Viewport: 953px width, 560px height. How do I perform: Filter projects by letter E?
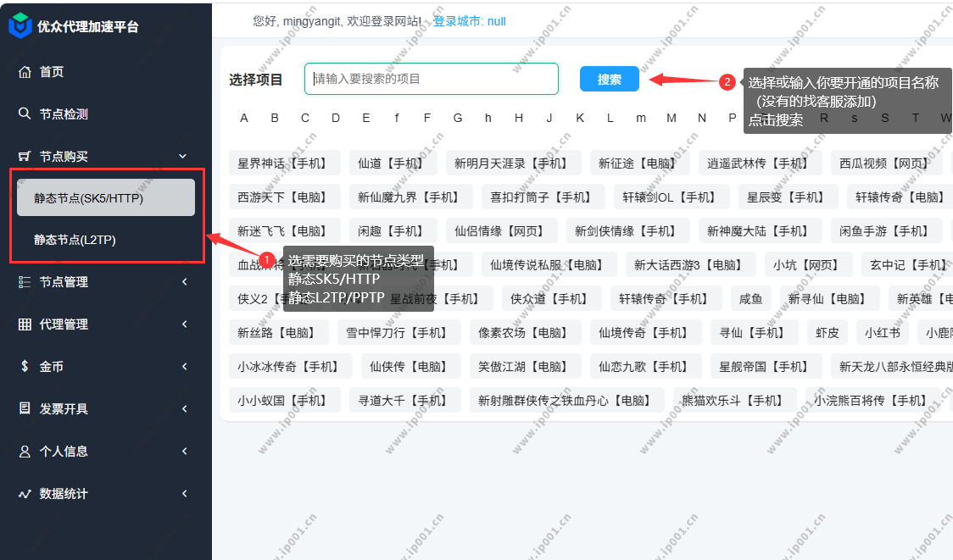coord(366,118)
